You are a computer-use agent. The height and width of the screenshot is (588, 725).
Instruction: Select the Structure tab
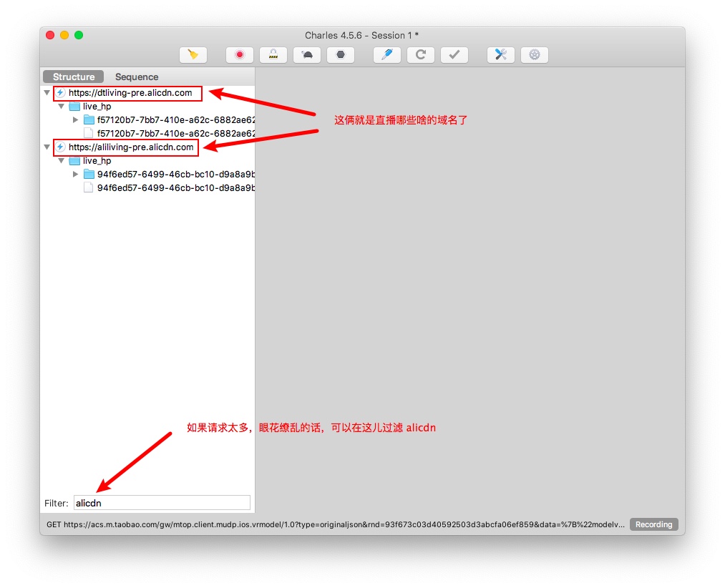pos(74,77)
